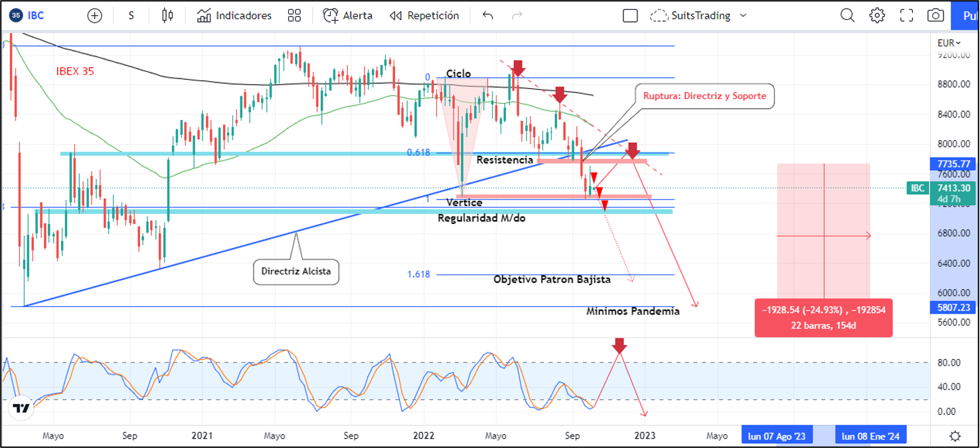Viewport: 980px width, 448px height.
Task: Open the candlestick chart type selector
Action: point(167,15)
